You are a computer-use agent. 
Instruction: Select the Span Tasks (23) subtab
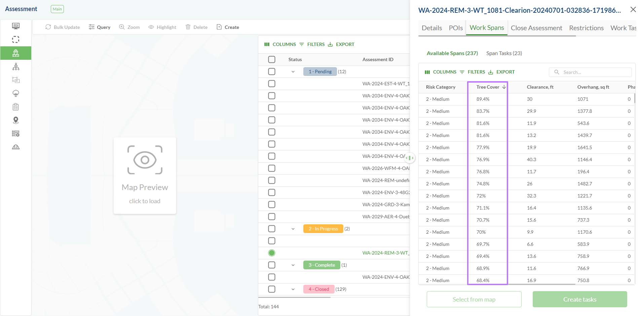[504, 53]
